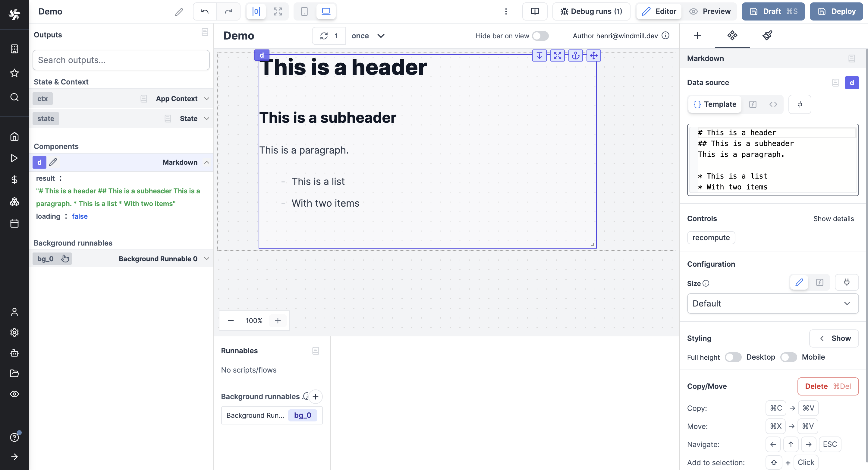Click the undo arrow in the toolbar
Image resolution: width=868 pixels, height=470 pixels.
click(x=205, y=11)
